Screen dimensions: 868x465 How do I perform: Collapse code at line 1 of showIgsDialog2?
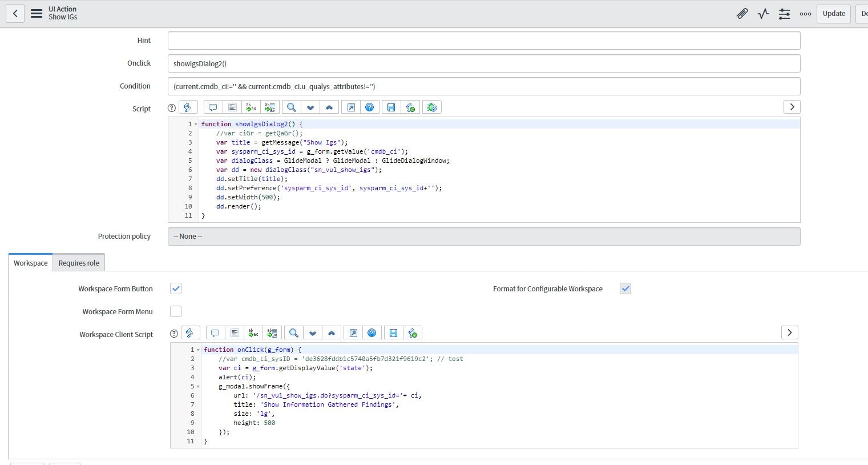coord(196,123)
